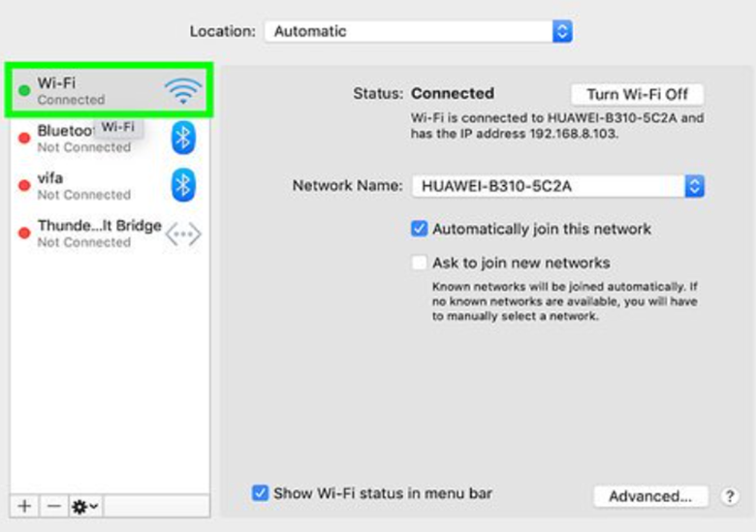Click the red status dot beside Thunderbolt Bridge

click(x=24, y=234)
